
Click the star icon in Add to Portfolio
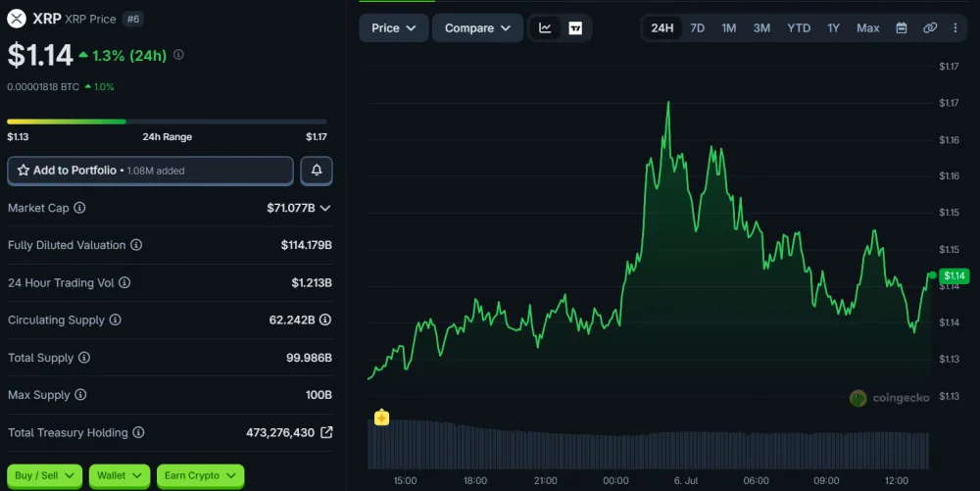coord(24,170)
